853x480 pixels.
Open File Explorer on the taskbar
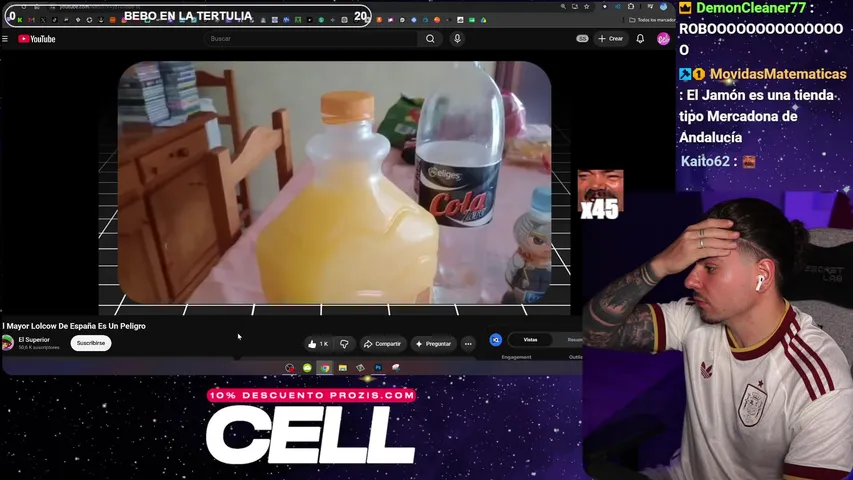343,368
